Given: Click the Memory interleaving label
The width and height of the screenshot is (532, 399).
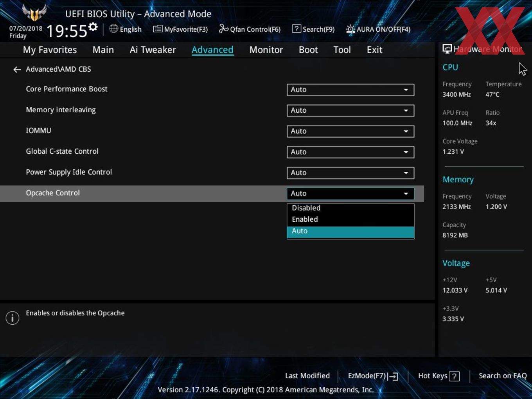Looking at the screenshot, I should tap(61, 110).
